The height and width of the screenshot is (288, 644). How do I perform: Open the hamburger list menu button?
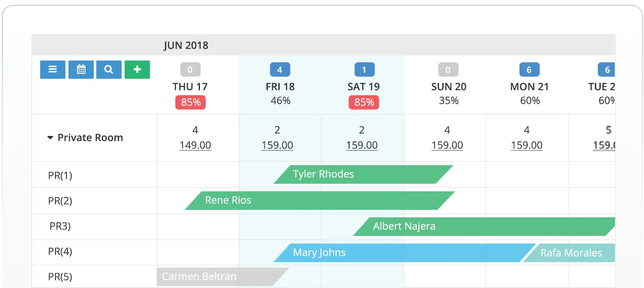tap(53, 69)
